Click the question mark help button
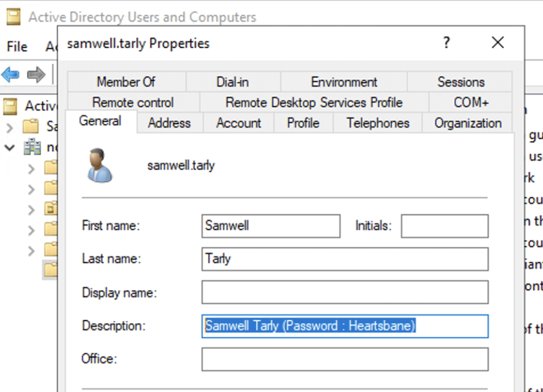Screen dimensions: 543x392 [x=447, y=43]
